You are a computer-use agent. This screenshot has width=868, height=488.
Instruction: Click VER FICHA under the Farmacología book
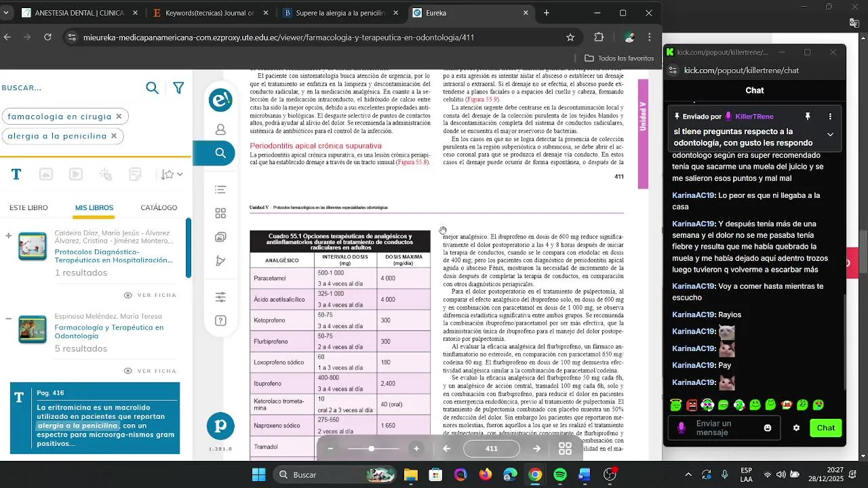point(150,371)
